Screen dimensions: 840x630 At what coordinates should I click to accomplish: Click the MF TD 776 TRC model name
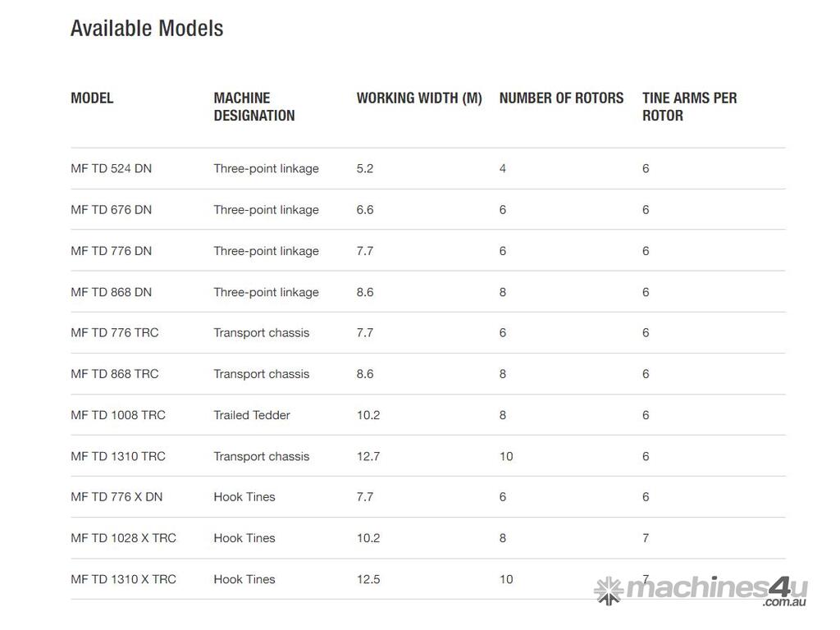click(115, 332)
